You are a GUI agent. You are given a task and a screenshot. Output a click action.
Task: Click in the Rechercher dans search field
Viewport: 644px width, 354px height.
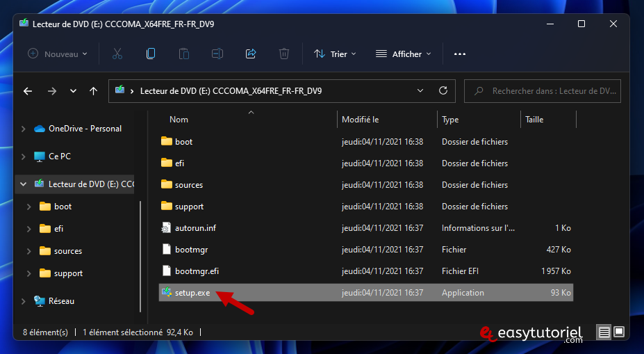[x=542, y=91]
